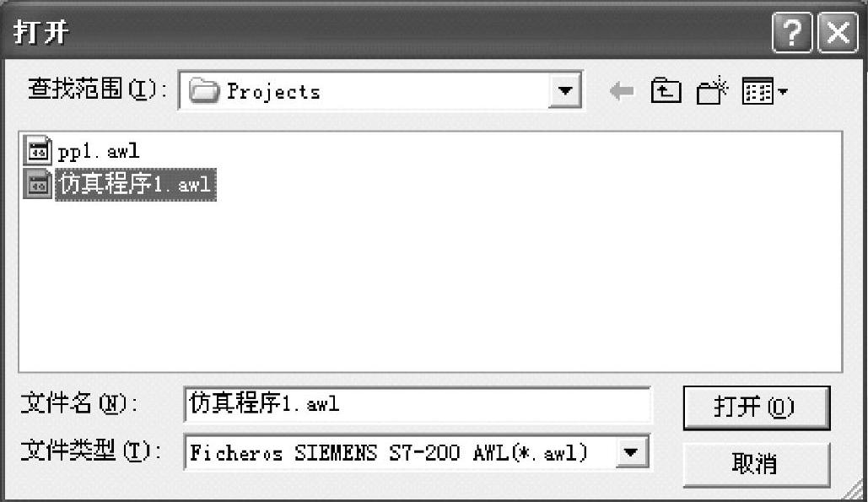The image size is (868, 502).
Task: Click the 仿真程序1.awl file icon
Action: coord(37,184)
